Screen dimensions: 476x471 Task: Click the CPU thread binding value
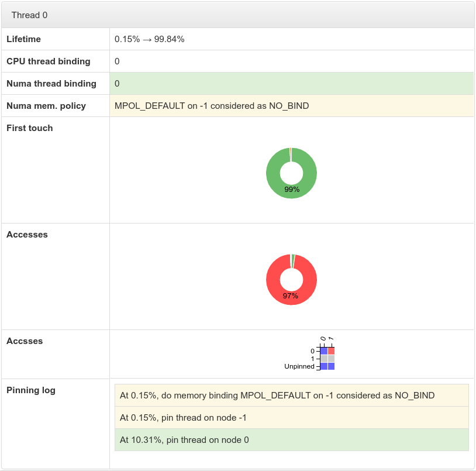117,61
